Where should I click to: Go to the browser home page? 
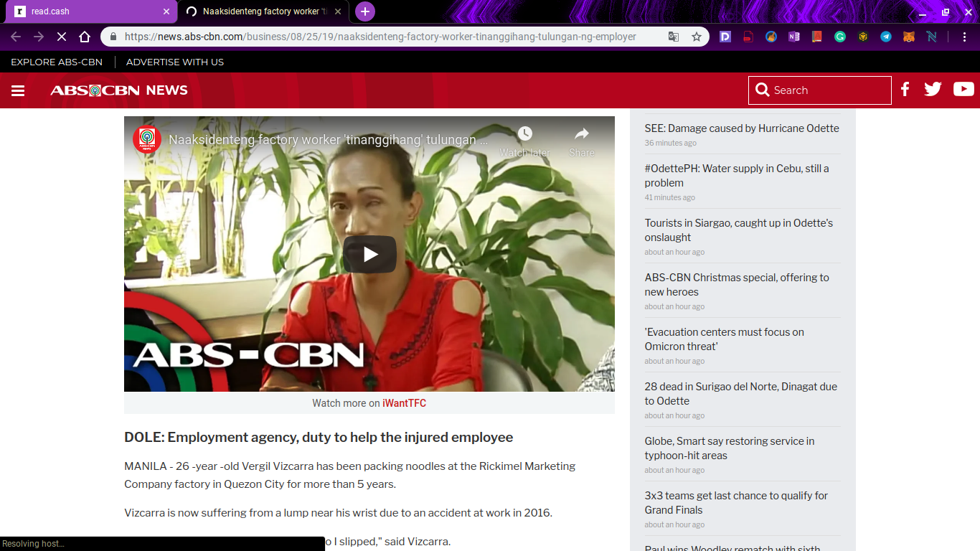[x=85, y=37]
